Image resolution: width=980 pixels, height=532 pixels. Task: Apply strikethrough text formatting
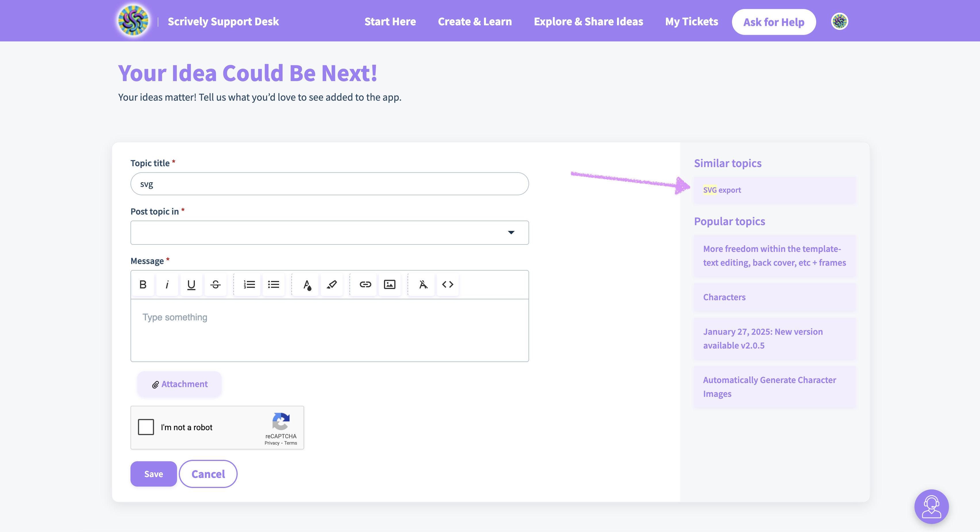click(215, 284)
